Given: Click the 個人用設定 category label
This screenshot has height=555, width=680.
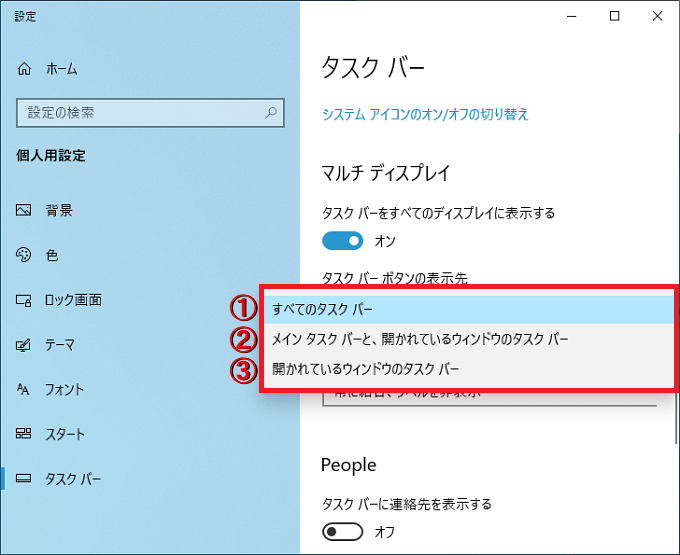Looking at the screenshot, I should click(x=51, y=155).
